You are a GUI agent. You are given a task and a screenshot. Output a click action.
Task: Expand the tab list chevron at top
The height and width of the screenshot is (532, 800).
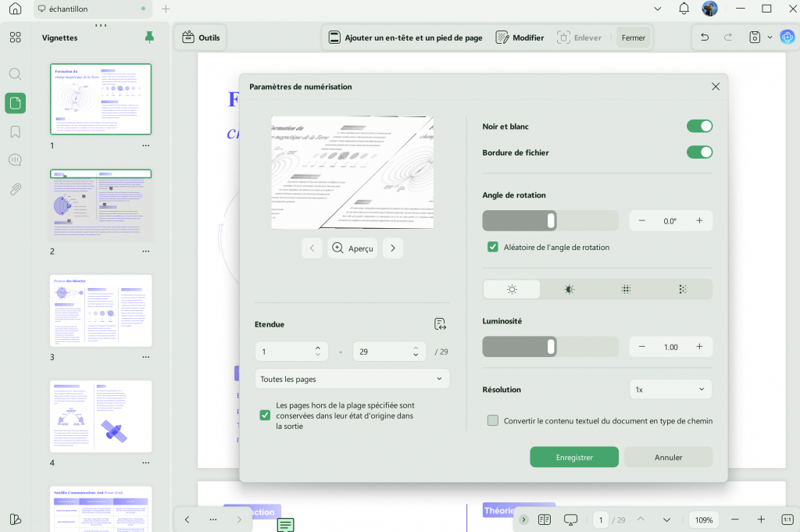(x=658, y=9)
